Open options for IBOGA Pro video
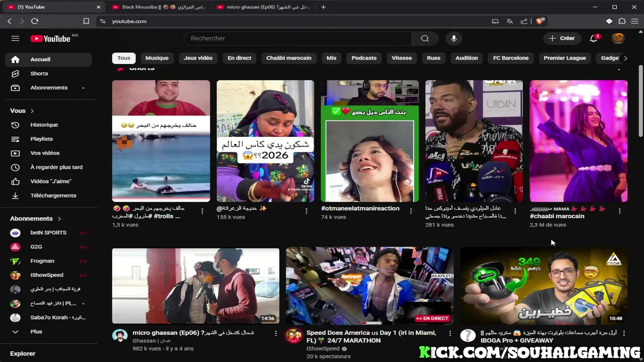 (x=623, y=333)
